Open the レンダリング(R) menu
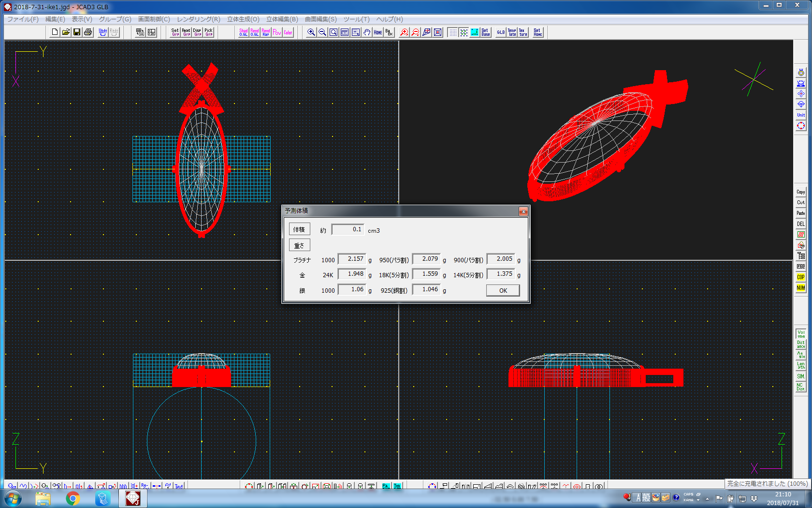Image resolution: width=812 pixels, height=508 pixels. point(198,19)
